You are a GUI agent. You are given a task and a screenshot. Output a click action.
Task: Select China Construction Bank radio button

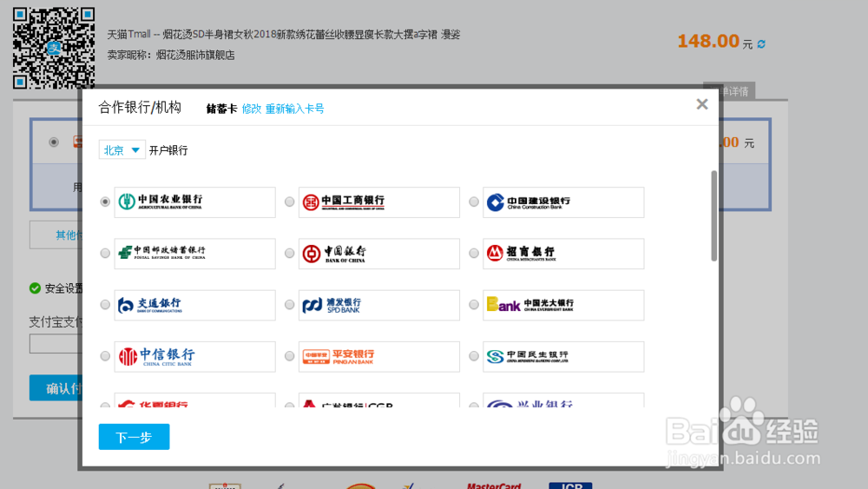pos(474,202)
